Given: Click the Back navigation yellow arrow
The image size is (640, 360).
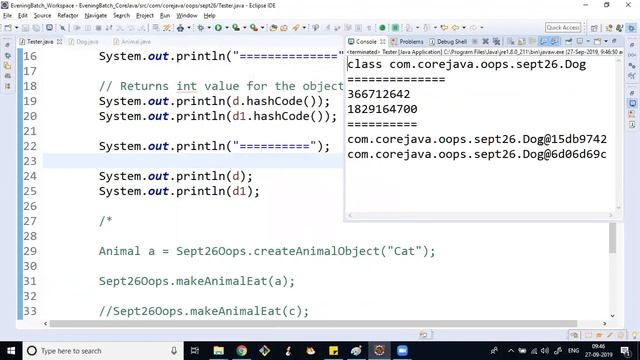Looking at the screenshot, I should [455, 27].
